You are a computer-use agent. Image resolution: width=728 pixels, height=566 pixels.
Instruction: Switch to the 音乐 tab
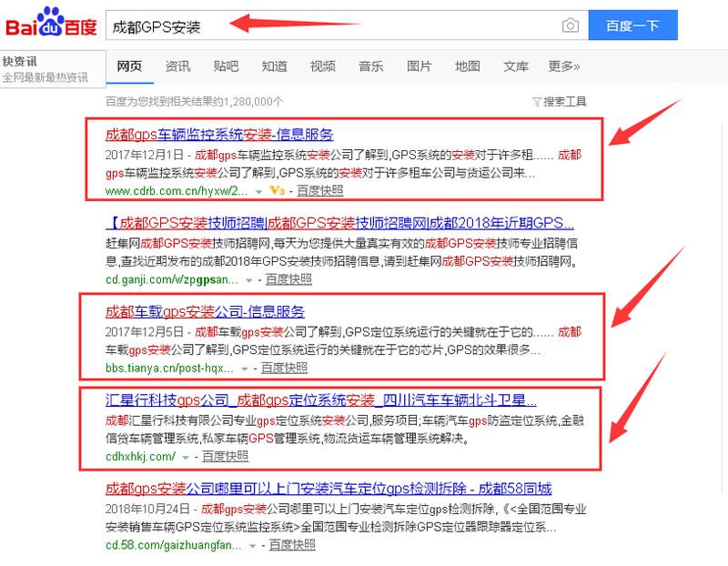[370, 66]
